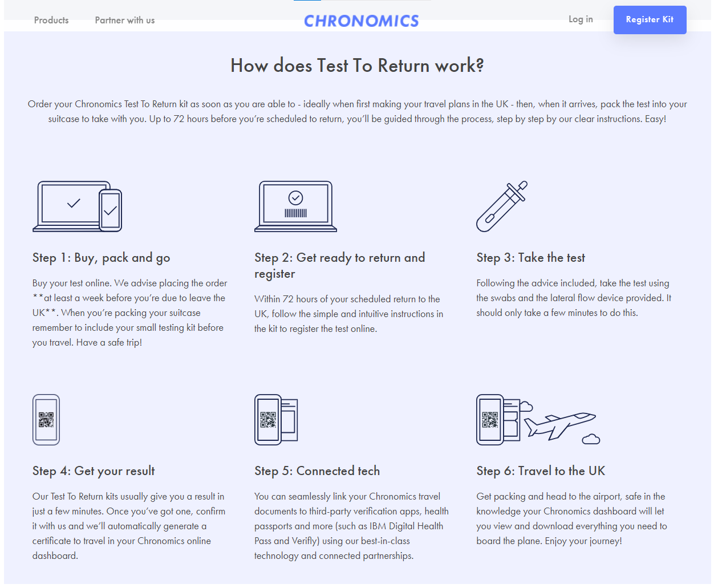The height and width of the screenshot is (588, 714).
Task: Click the Log in link
Action: coord(581,19)
